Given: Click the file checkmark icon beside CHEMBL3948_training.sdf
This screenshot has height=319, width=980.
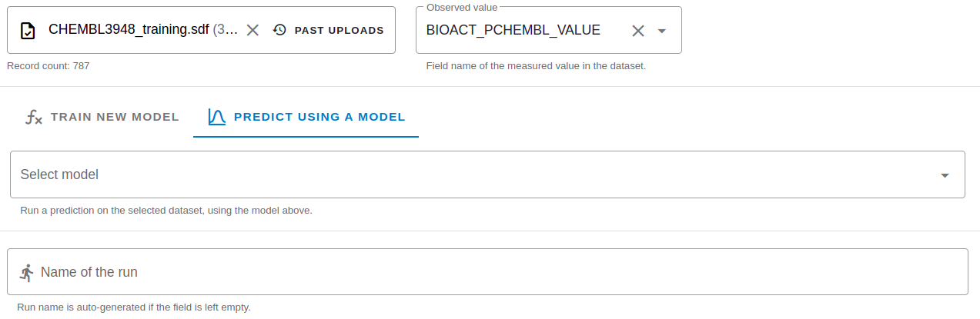Looking at the screenshot, I should (x=27, y=31).
